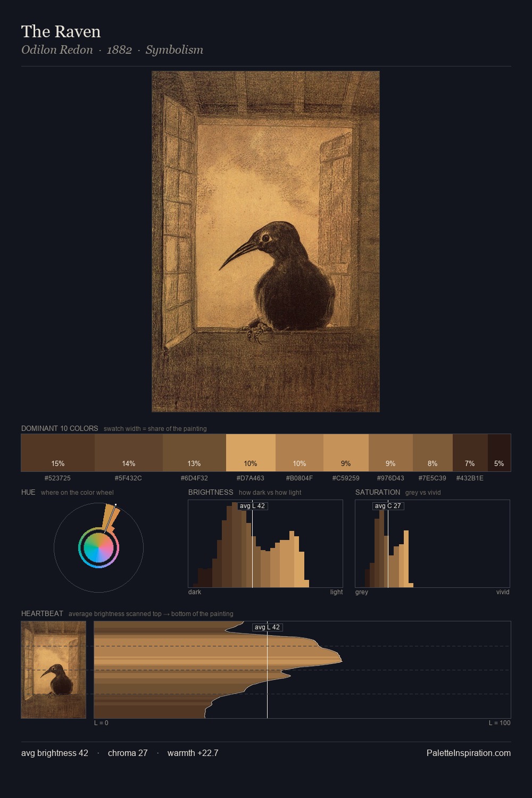Click the year '1882'
The height and width of the screenshot is (798, 532).
[119, 49]
